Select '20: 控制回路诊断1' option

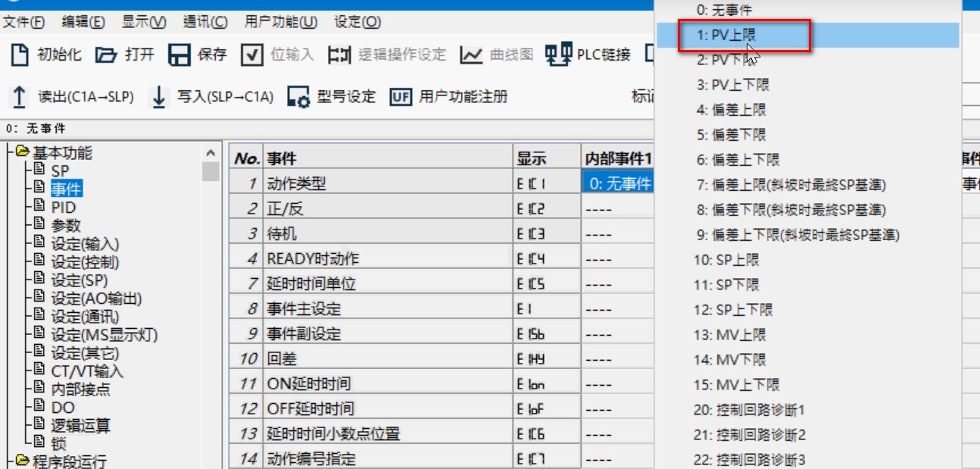click(x=748, y=410)
